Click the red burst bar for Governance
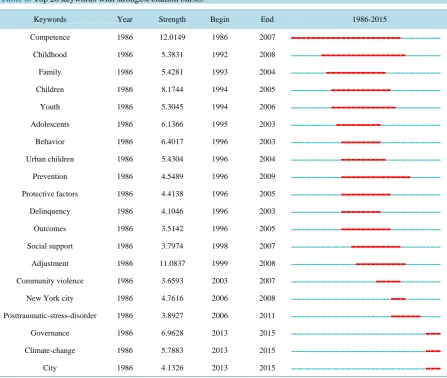Screen dimensions: 447x378 (433, 334)
